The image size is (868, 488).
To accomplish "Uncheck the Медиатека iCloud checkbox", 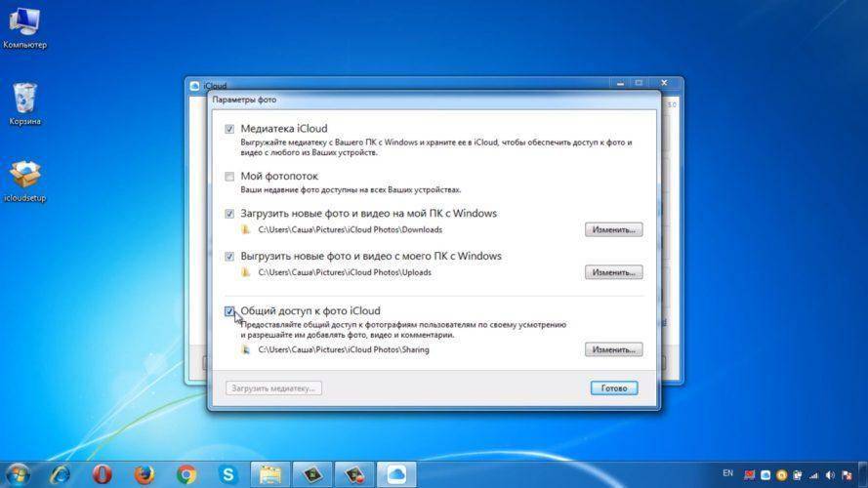I will click(x=229, y=129).
